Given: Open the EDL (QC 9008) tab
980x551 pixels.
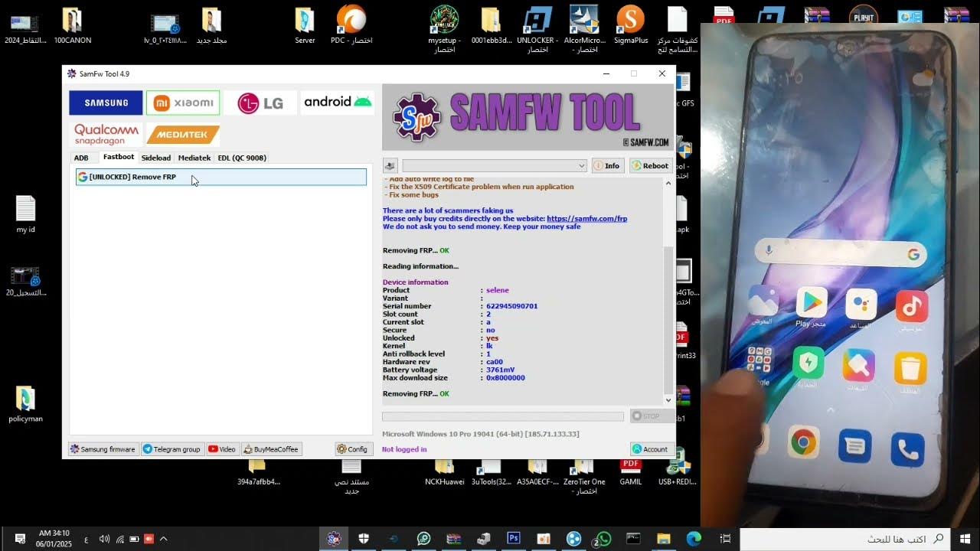Looking at the screenshot, I should tap(242, 158).
